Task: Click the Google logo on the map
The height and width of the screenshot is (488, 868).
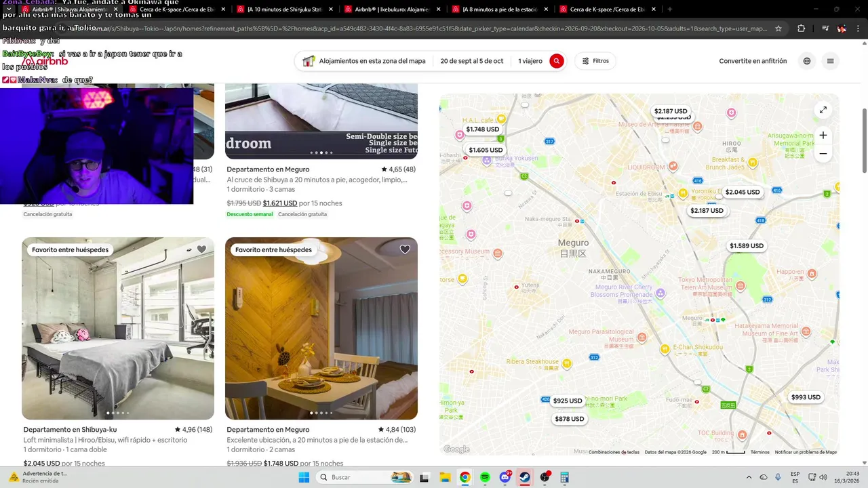Action: point(456,449)
